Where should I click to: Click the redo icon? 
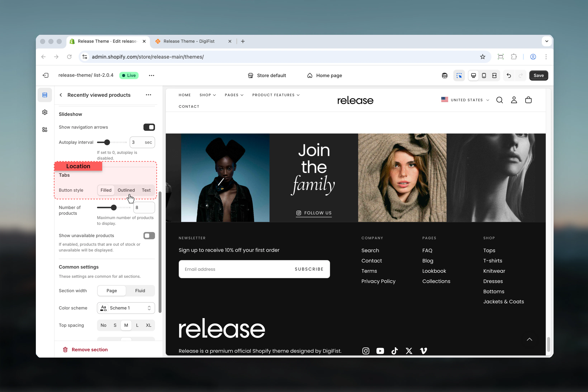521,75
